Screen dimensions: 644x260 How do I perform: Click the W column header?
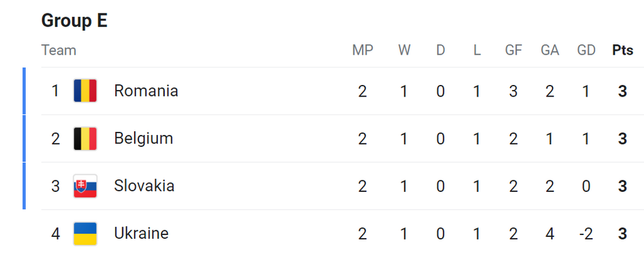coord(404,50)
